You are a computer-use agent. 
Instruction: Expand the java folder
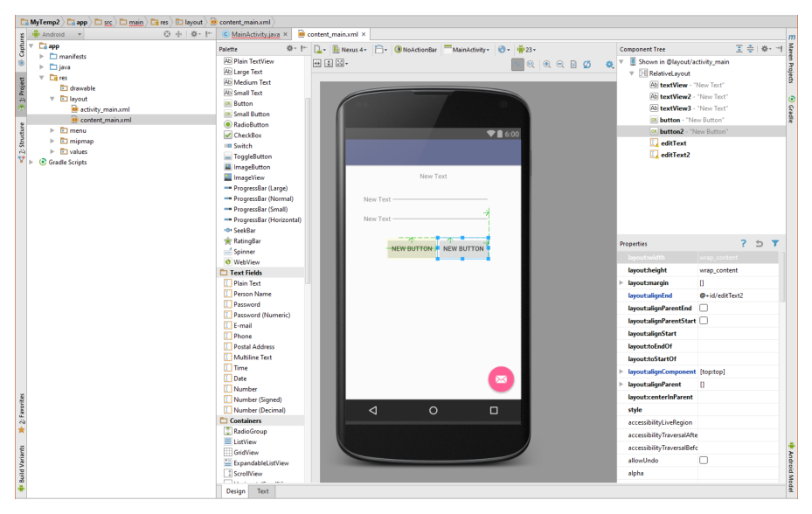(x=42, y=66)
